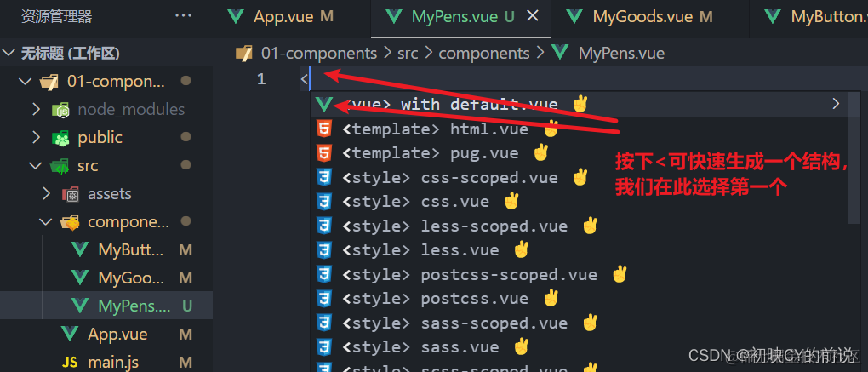Click the folder icon in breadcrumb
Image resolution: width=868 pixels, height=372 pixels.
(243, 53)
